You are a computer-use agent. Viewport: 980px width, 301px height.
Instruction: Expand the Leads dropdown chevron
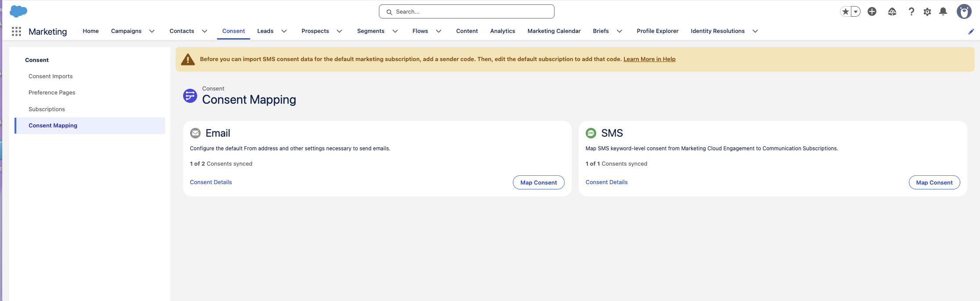click(x=284, y=31)
